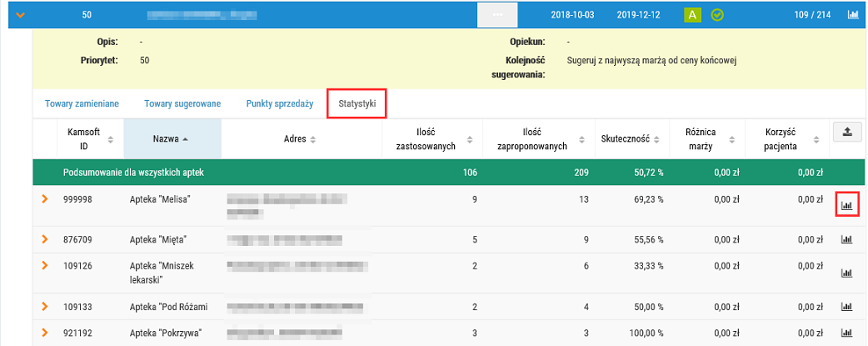
Task: Expand row for Apteka "Melisa"
Action: [x=45, y=199]
